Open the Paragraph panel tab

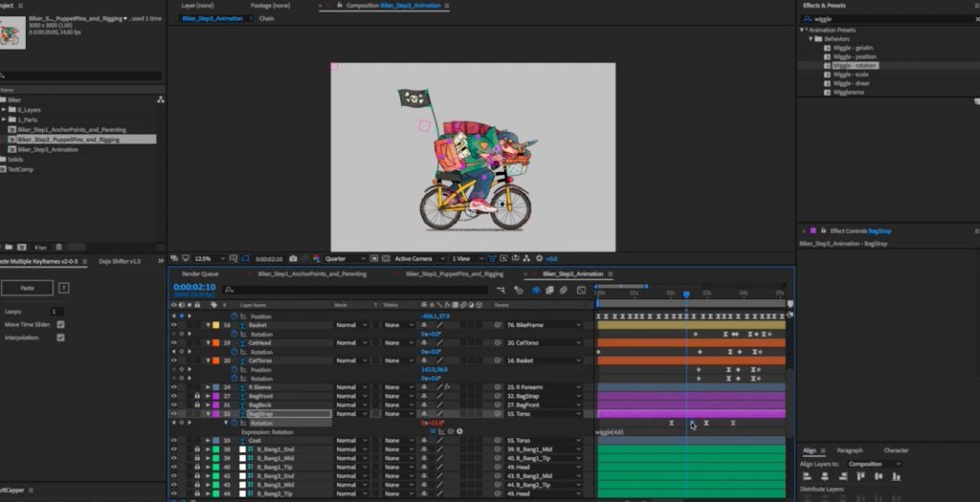[849, 450]
